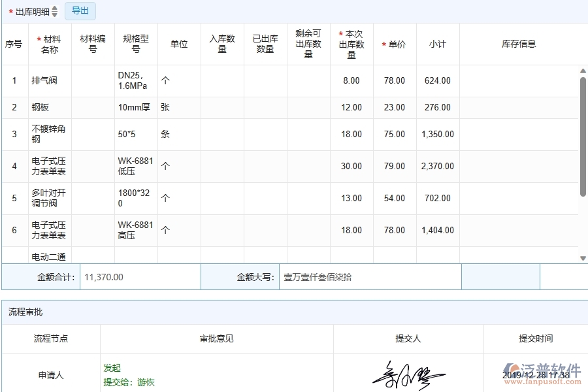Click the up arrow of 出库明细 stepper

(55, 8)
